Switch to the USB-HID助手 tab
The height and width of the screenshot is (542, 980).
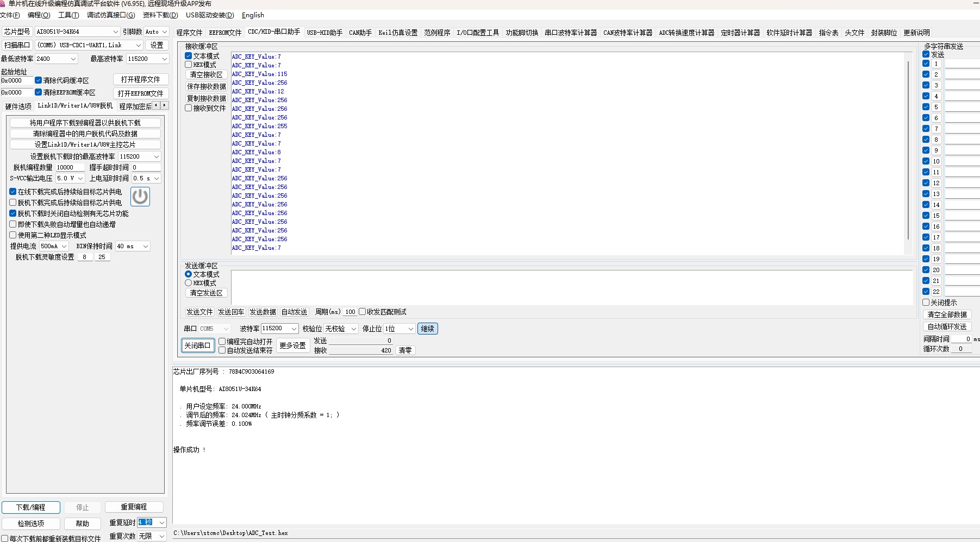(x=324, y=33)
